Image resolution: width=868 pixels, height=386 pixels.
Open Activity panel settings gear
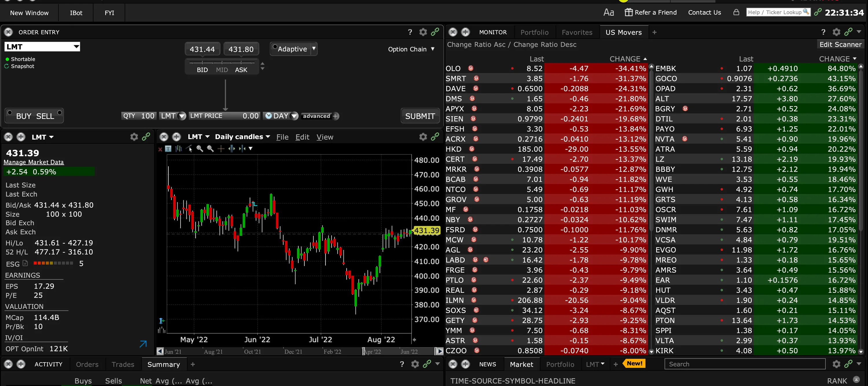(x=415, y=364)
